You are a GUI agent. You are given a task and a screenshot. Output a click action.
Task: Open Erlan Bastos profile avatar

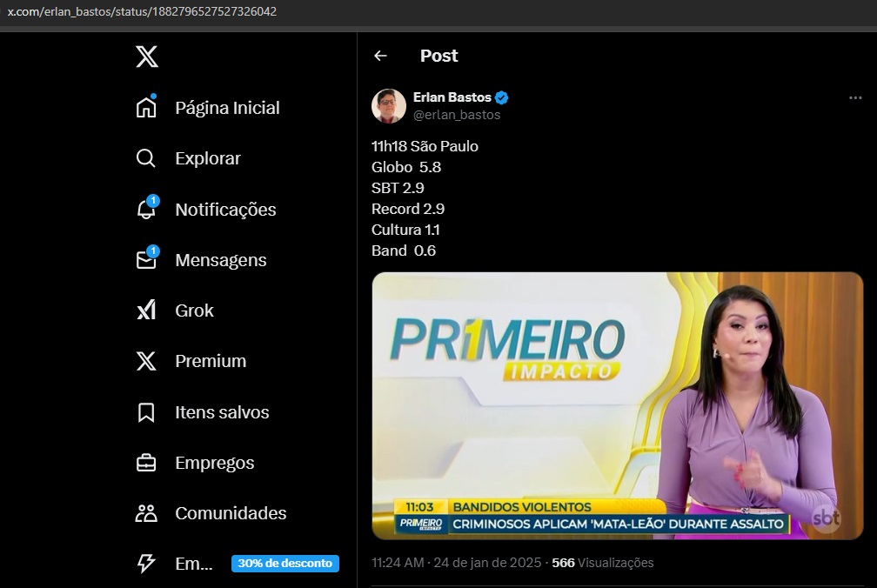389,106
